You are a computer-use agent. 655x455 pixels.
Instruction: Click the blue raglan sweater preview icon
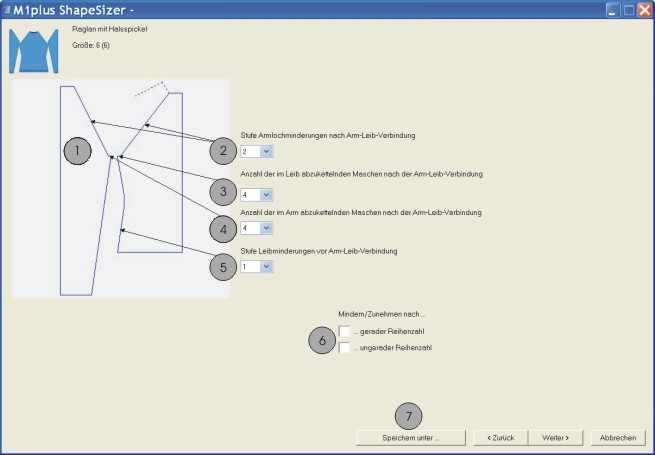[34, 50]
